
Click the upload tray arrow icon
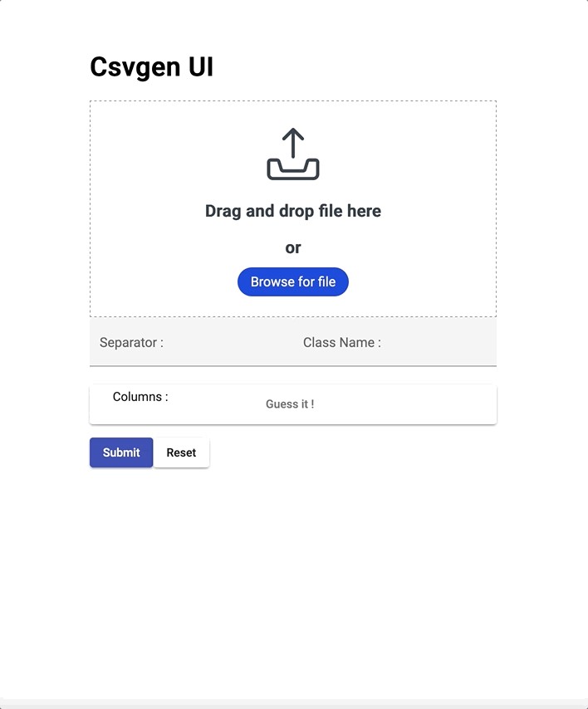(x=292, y=154)
